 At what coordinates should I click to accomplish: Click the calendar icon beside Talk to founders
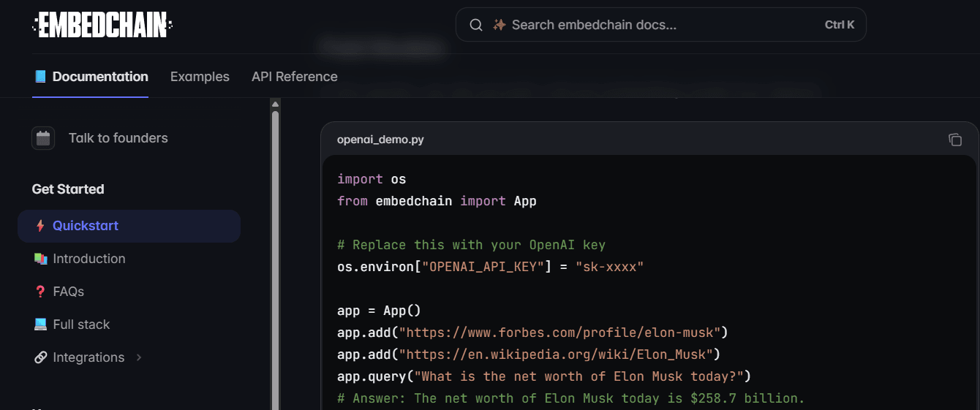[x=43, y=138]
